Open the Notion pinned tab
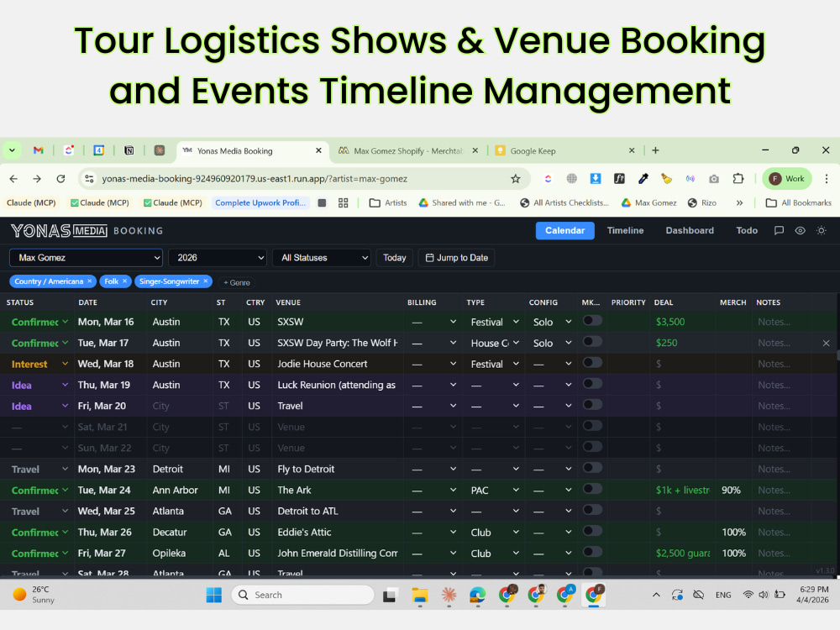 [x=129, y=150]
